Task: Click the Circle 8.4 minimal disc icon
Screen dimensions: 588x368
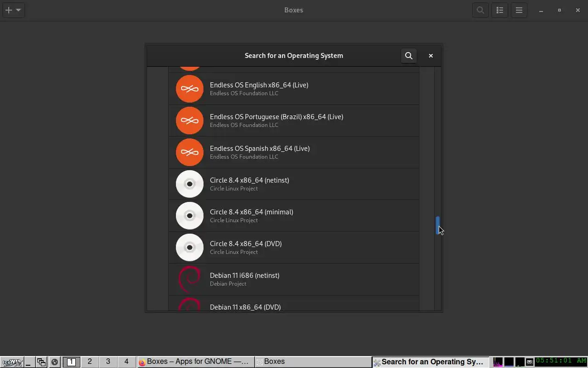Action: [x=190, y=216]
